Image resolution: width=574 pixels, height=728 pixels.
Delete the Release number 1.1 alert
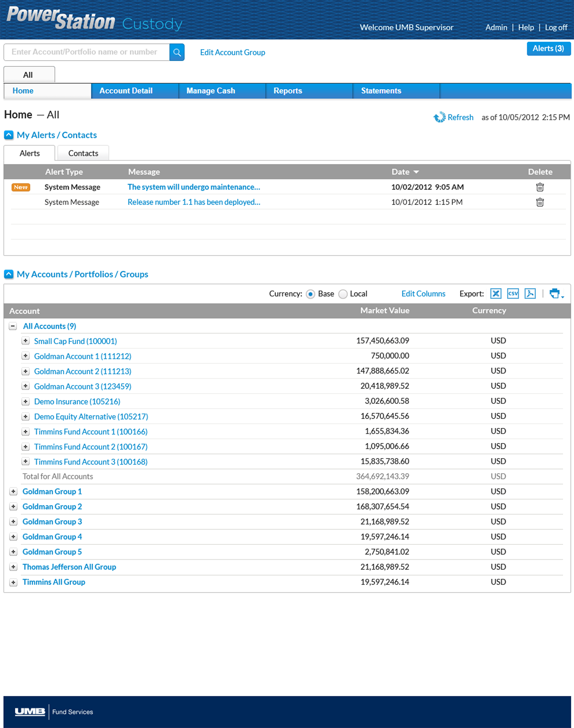[540, 202]
